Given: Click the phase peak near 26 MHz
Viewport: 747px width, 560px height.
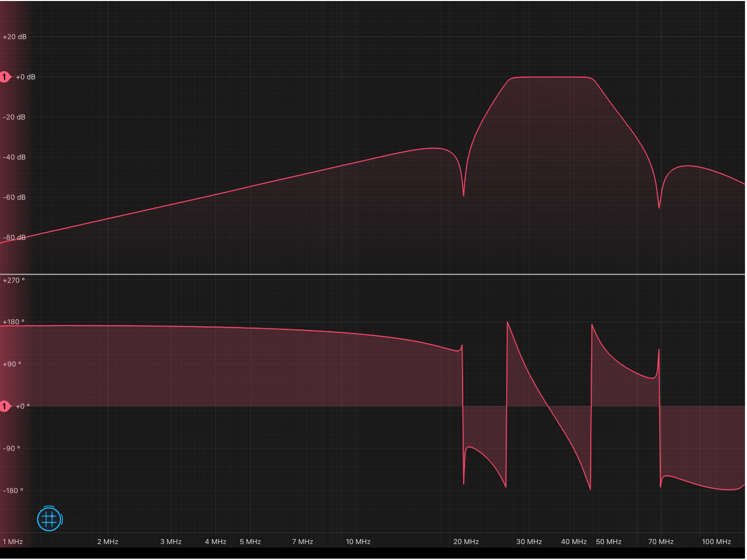Looking at the screenshot, I should click(508, 323).
